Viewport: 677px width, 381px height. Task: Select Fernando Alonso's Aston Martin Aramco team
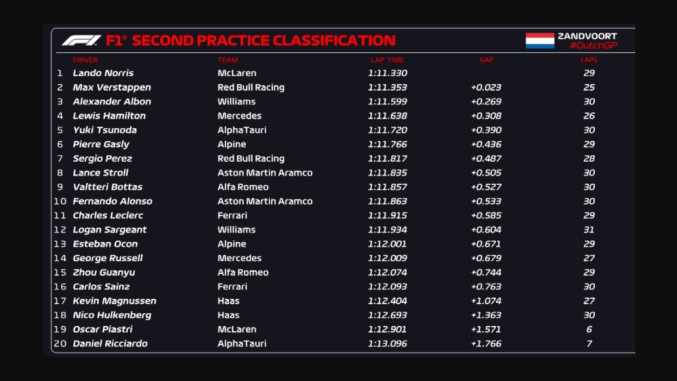(x=265, y=201)
